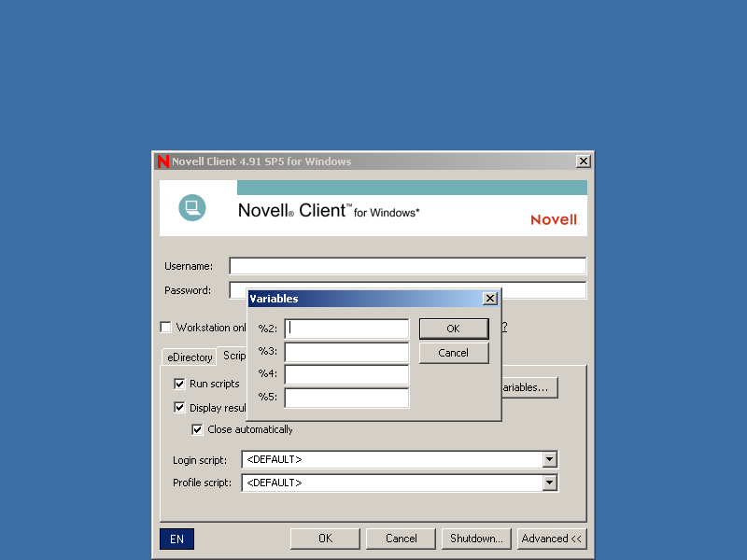This screenshot has height=560, width=747.
Task: Click the Novell red brand text
Action: [x=554, y=219]
